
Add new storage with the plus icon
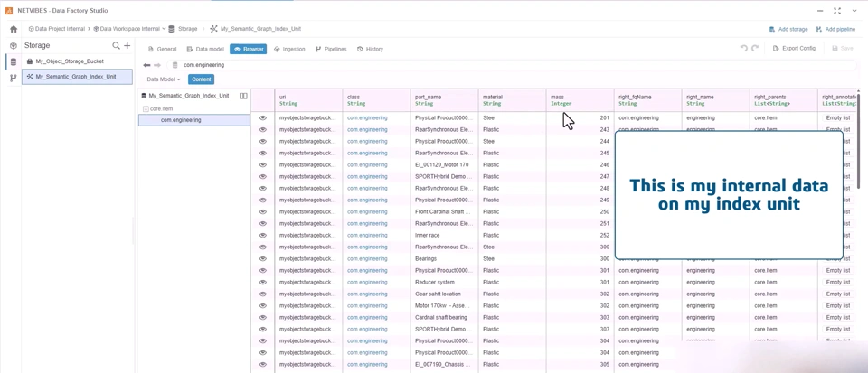coord(127,45)
